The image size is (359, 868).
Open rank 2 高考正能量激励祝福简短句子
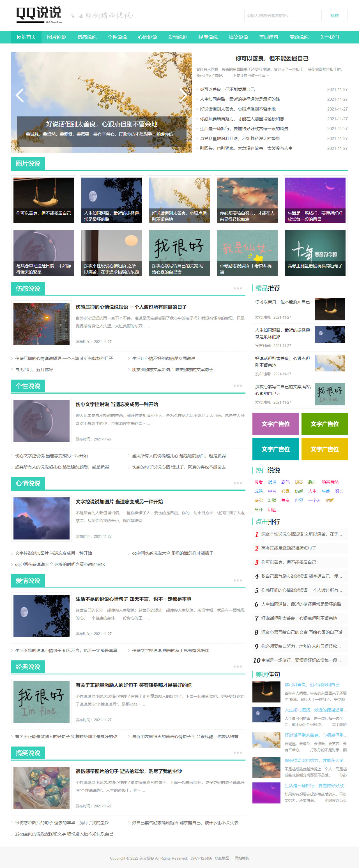pos(289,548)
